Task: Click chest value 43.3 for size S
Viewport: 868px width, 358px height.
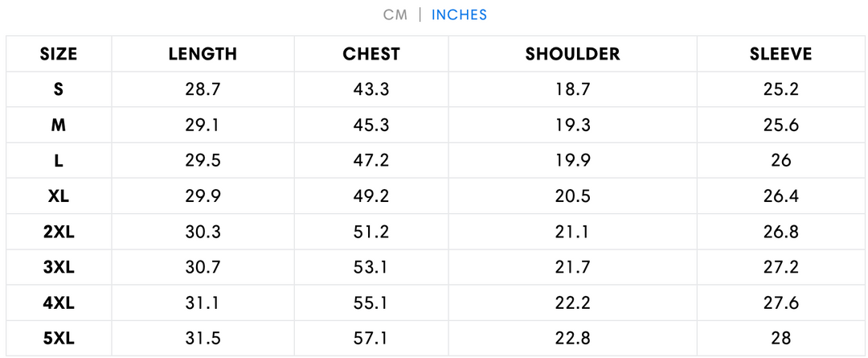Action: [371, 89]
